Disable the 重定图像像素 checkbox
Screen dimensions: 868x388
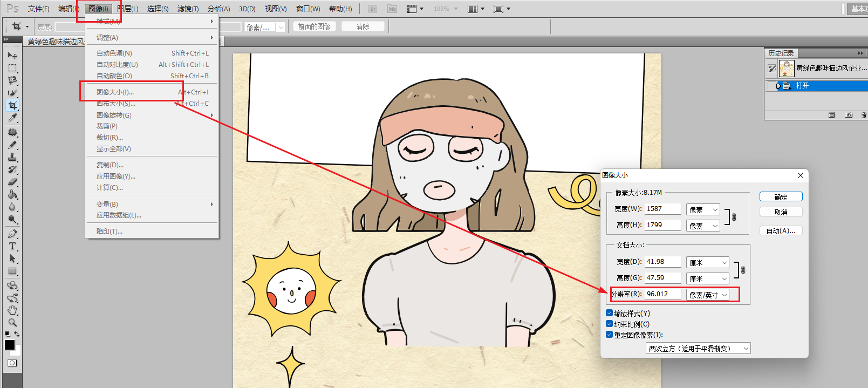coord(609,335)
